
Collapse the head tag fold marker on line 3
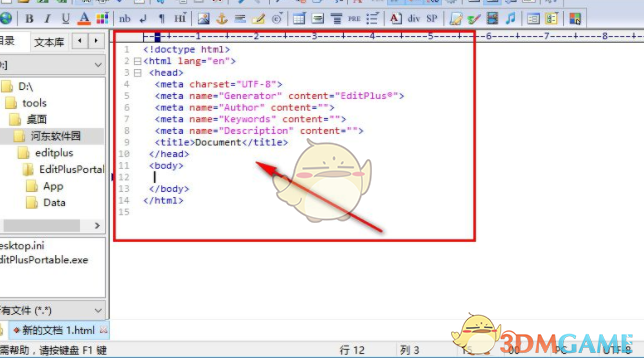pyautogui.click(x=138, y=73)
